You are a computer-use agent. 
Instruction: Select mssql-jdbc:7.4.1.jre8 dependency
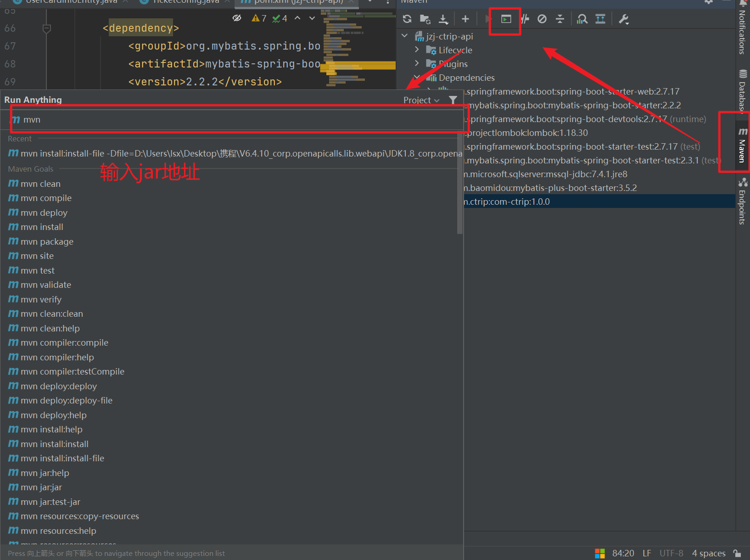546,174
